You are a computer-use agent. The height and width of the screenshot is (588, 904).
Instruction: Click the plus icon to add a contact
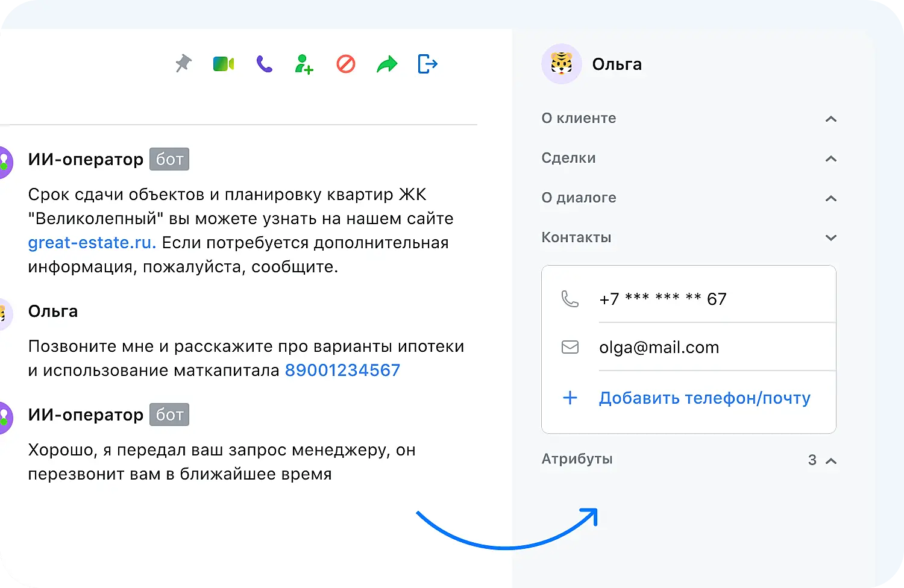tap(570, 398)
